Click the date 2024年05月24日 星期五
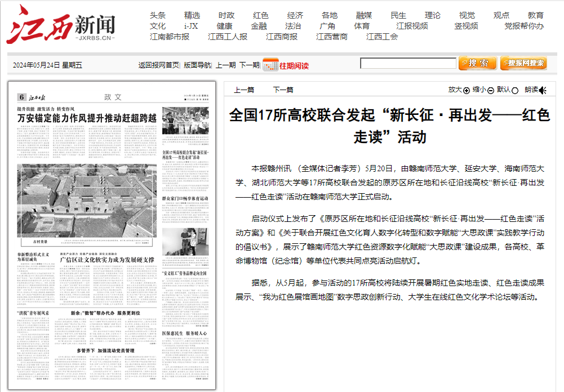Image resolution: width=564 pixels, height=392 pixels. pyautogui.click(x=47, y=65)
